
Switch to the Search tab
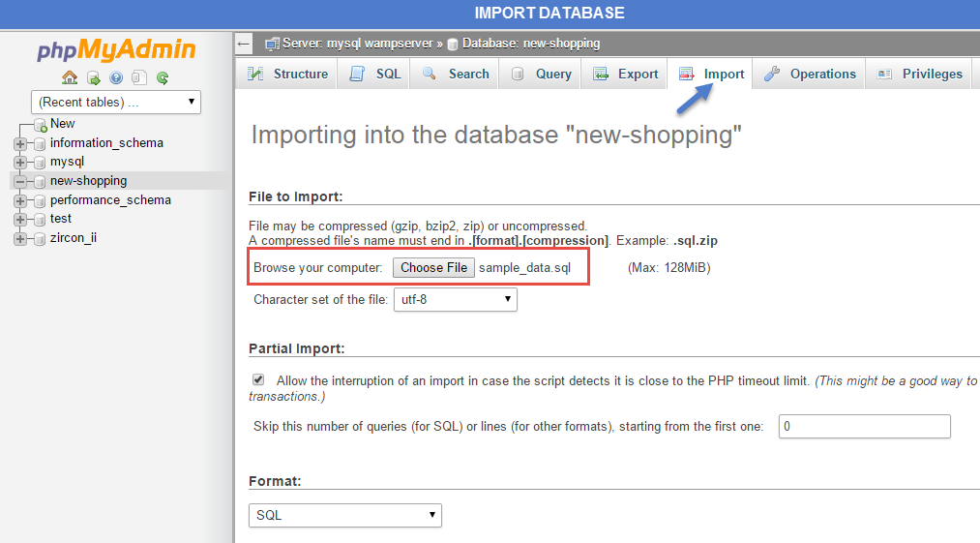(455, 74)
